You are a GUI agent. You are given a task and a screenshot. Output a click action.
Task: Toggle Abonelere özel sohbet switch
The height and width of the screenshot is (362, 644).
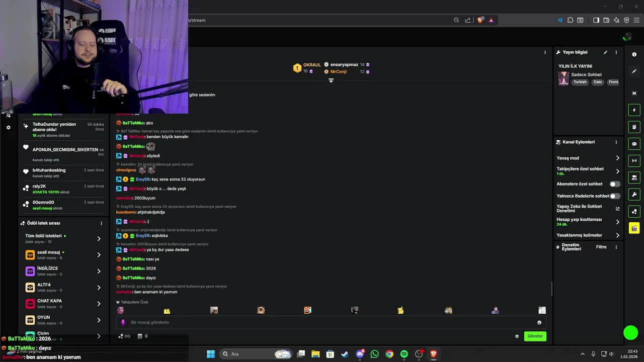pyautogui.click(x=615, y=184)
